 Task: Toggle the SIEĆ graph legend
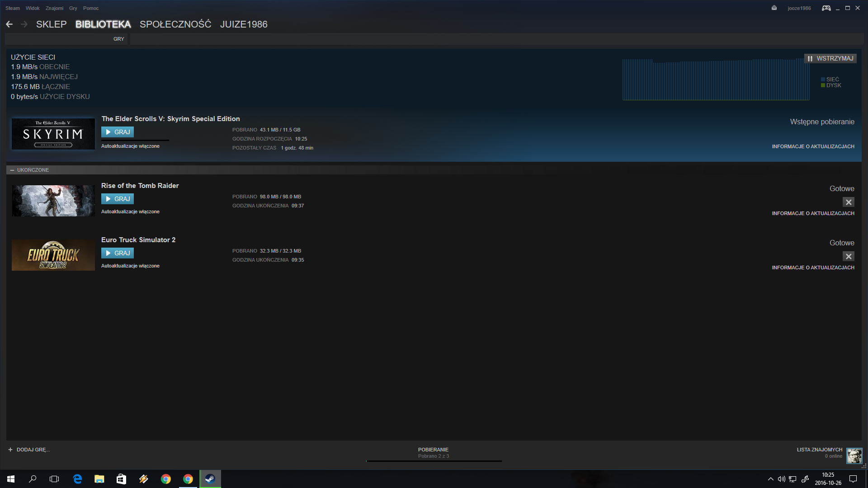(830, 79)
